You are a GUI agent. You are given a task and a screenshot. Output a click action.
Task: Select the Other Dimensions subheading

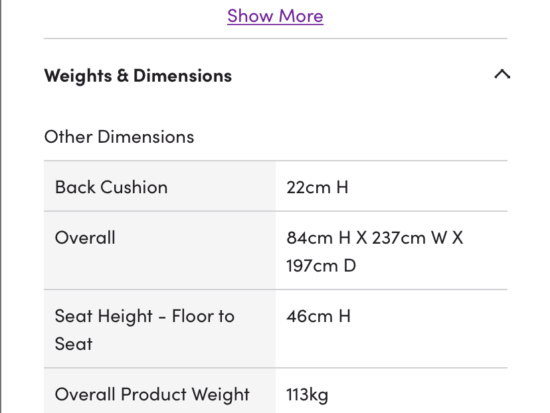(x=119, y=136)
